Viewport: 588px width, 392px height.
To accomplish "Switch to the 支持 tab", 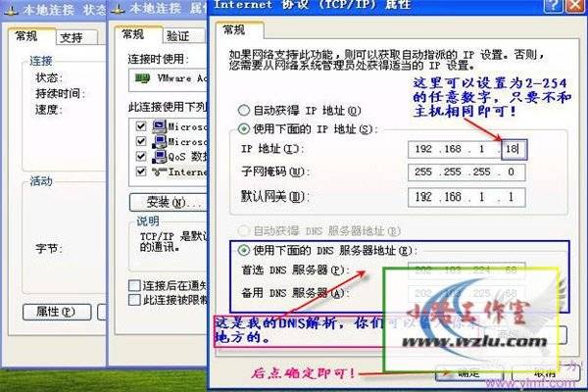I will click(71, 37).
